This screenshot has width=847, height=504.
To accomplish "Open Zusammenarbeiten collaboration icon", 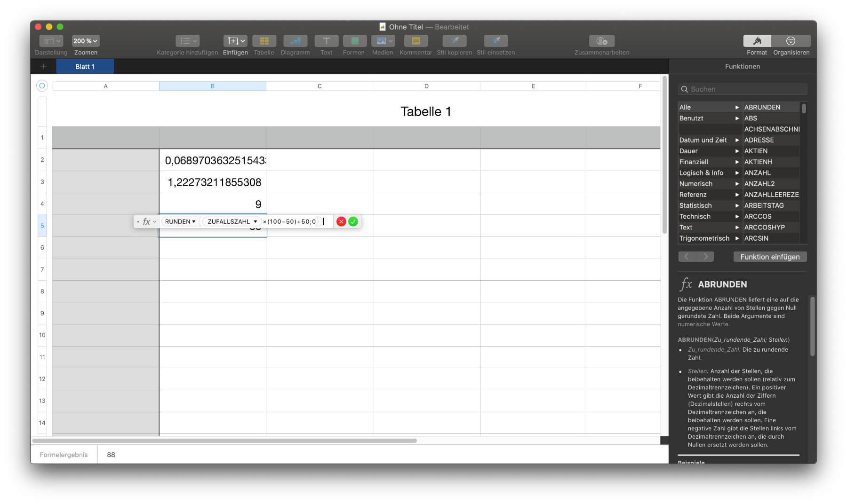I will 601,41.
